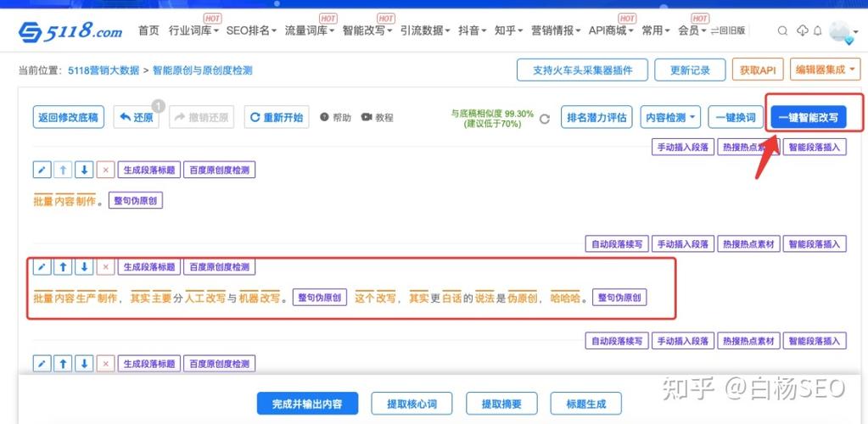Click 整句伪原创 after 批量内容制作
Screen dimensions: 868x424
[136, 200]
